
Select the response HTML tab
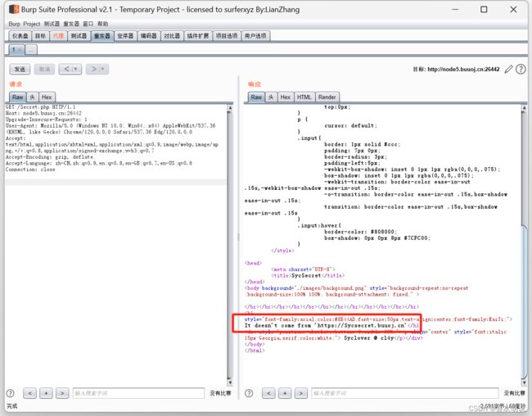click(x=304, y=97)
